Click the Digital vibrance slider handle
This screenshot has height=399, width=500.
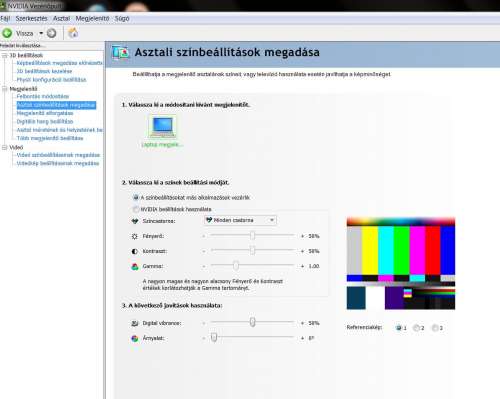[x=252, y=322]
